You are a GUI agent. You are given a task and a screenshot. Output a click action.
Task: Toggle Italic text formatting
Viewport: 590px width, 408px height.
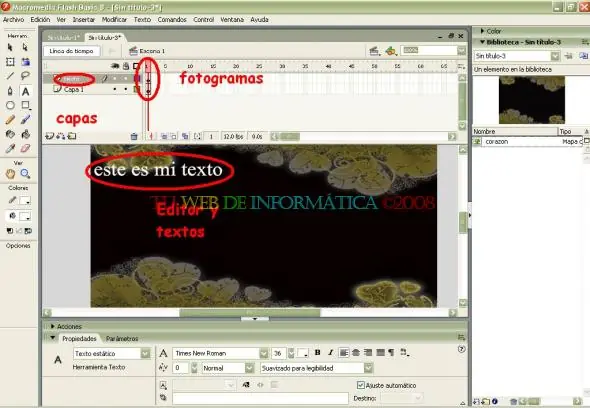[x=330, y=353]
